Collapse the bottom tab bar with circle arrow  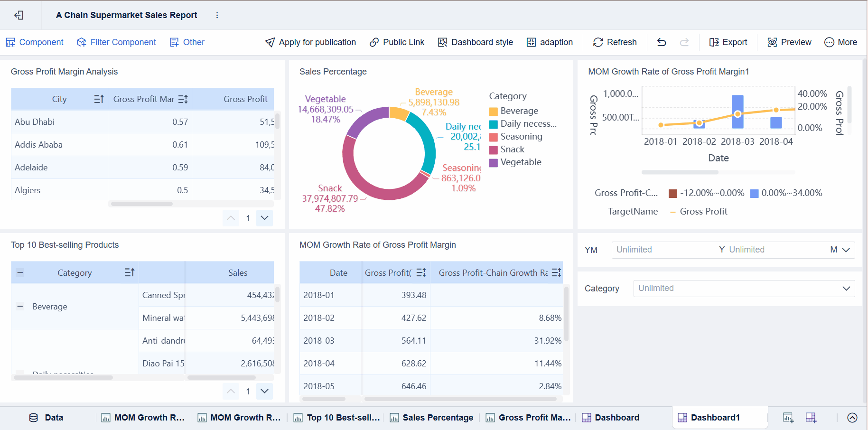click(x=852, y=418)
